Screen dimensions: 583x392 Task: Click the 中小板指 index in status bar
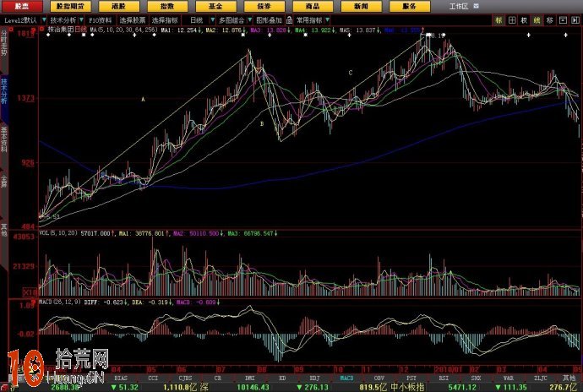407,387
